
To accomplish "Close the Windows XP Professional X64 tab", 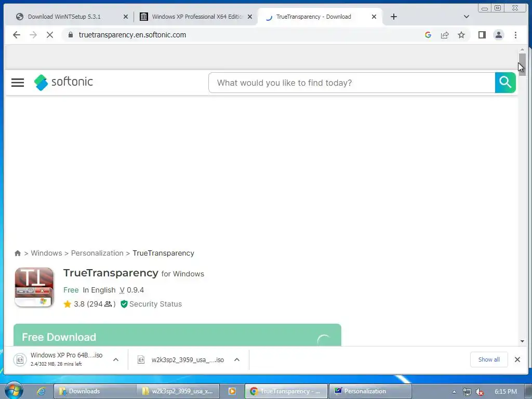I will click(x=250, y=17).
